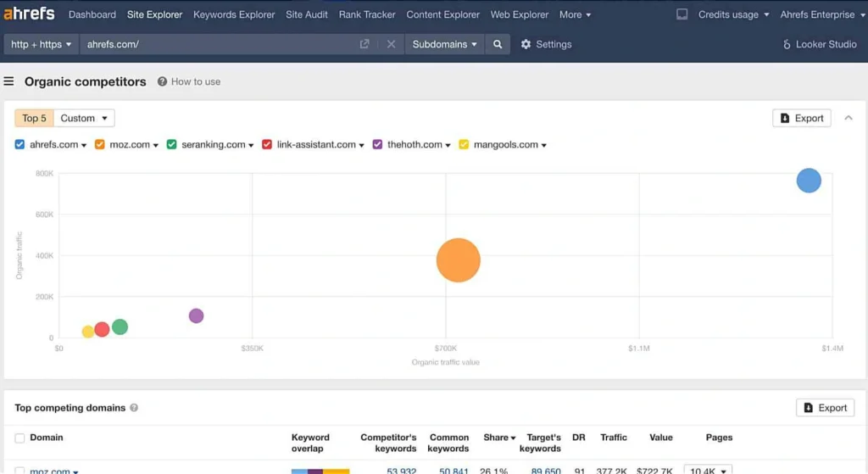Click the red link-assistant.com bubble

(102, 330)
